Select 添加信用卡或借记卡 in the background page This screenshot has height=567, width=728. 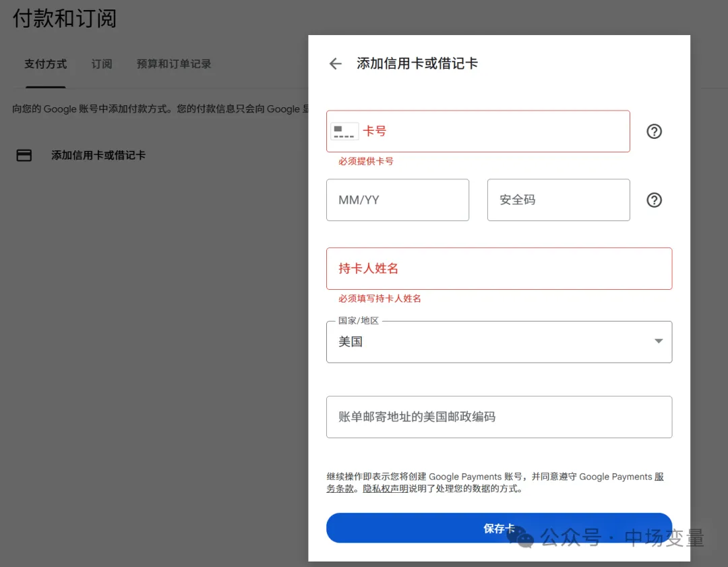[x=98, y=155]
